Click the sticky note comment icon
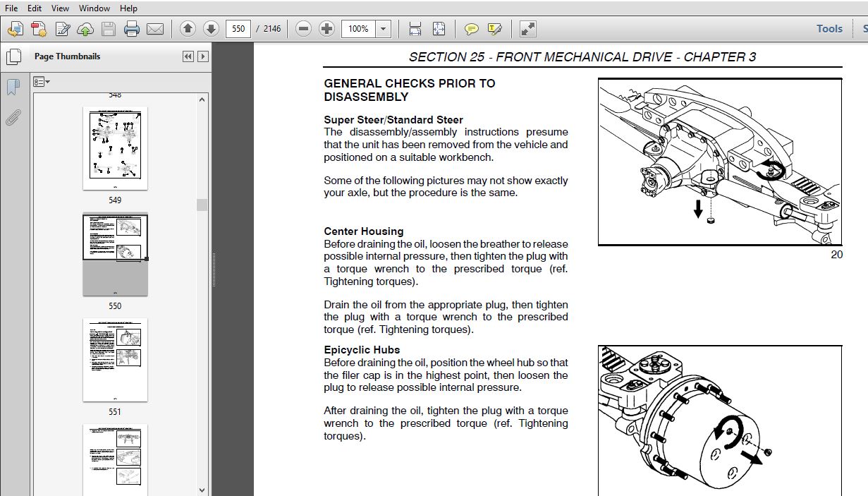Screen dimensions: 868x496 tap(472, 29)
